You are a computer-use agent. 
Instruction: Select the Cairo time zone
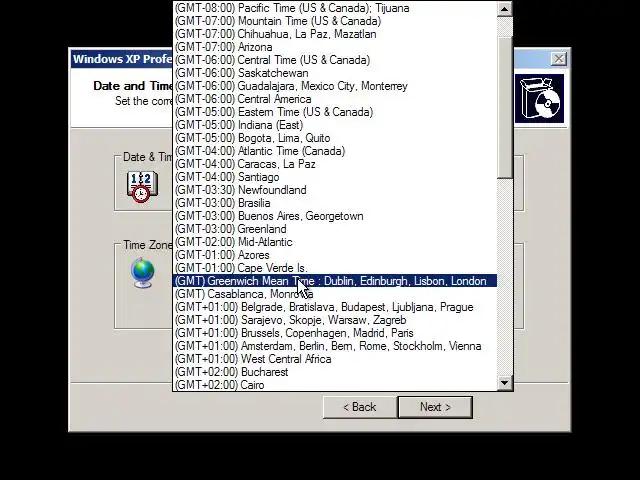pos(335,385)
